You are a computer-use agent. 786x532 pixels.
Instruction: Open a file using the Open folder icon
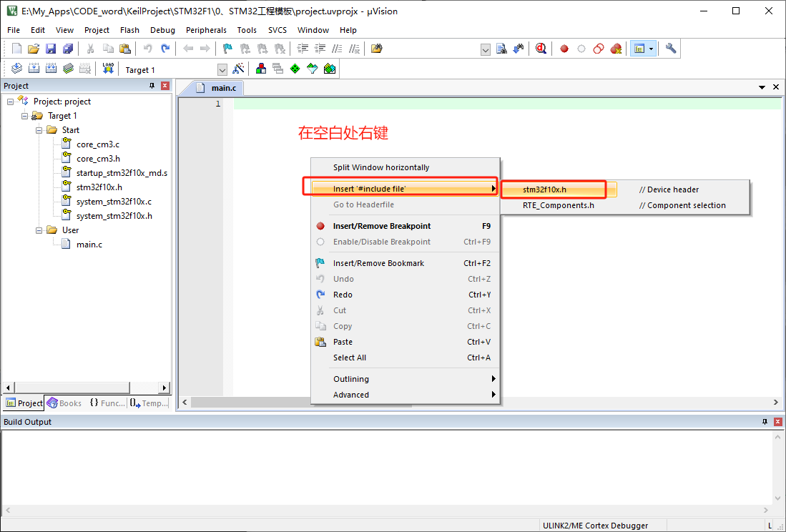(34, 49)
